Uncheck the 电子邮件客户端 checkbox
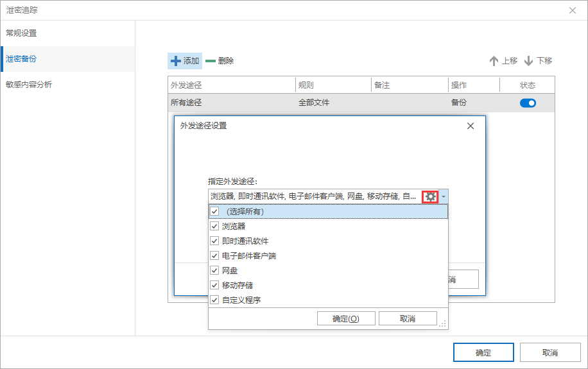This screenshot has height=369, width=588. point(214,256)
